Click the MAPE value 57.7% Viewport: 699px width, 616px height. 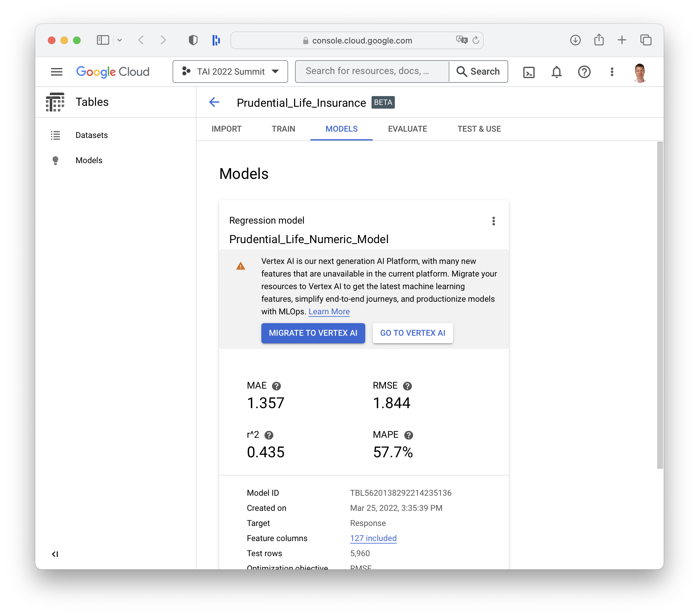click(393, 453)
